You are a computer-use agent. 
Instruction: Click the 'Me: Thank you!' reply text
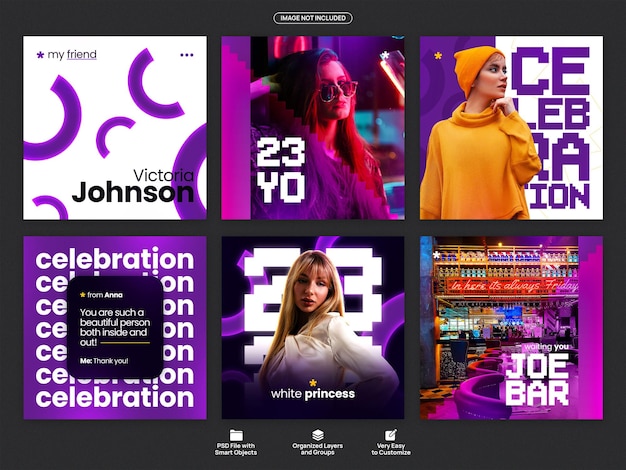[x=104, y=361]
